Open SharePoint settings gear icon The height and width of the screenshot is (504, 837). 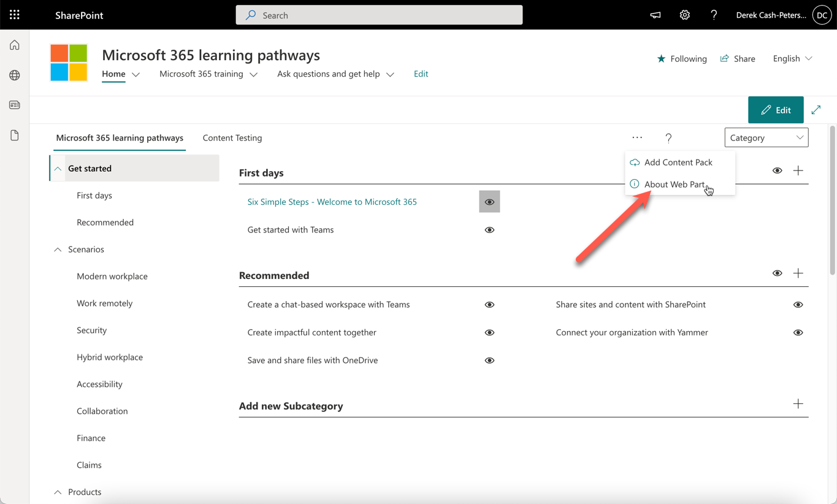point(684,15)
